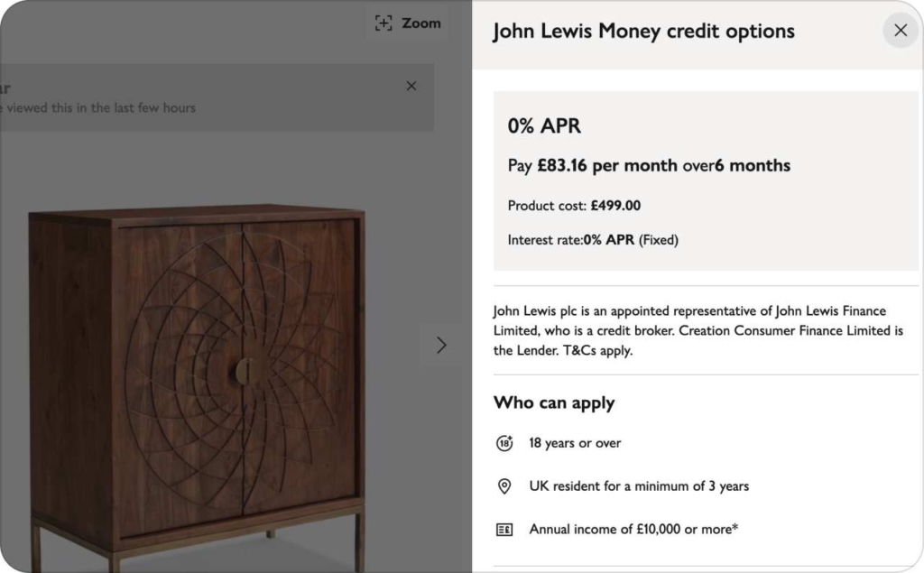The width and height of the screenshot is (924, 573).
Task: Click the zoom frame symbol beside the Zoom label
Action: pyautogui.click(x=382, y=23)
